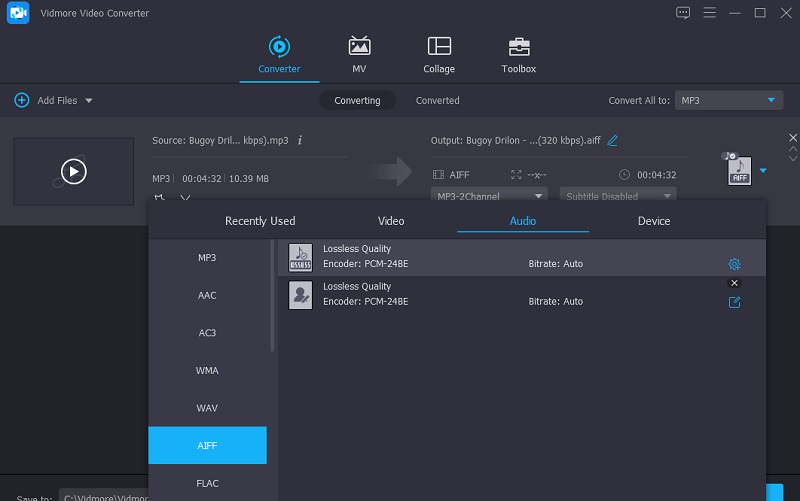Open settings gear for first Lossless Quality profile
Image resolution: width=800 pixels, height=501 pixels.
(734, 264)
